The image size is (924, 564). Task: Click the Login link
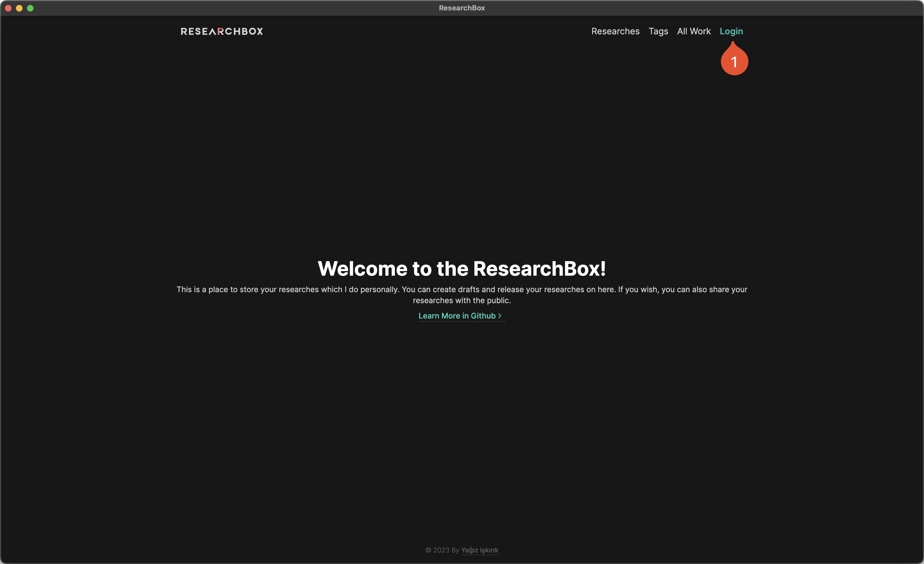click(x=731, y=32)
